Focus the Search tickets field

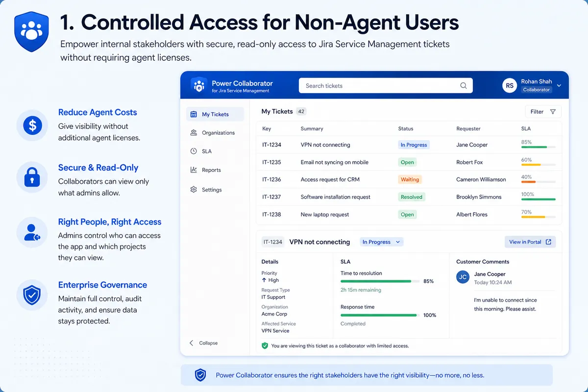click(386, 86)
